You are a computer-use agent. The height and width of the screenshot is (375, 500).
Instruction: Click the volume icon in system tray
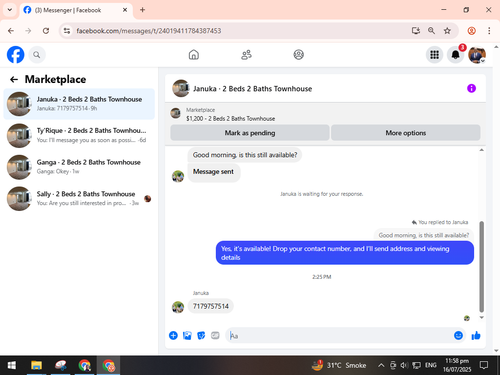pos(404,365)
